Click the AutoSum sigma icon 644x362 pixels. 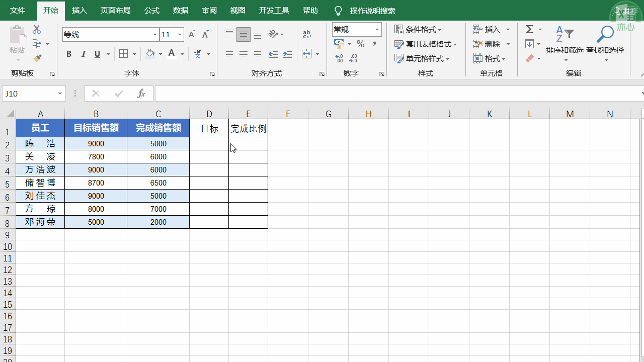pyautogui.click(x=530, y=30)
